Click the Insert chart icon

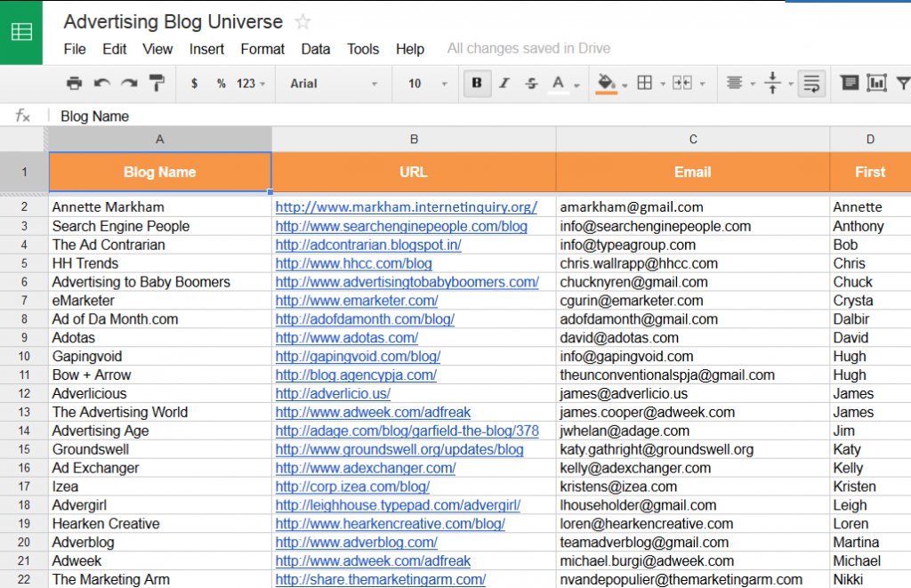tap(876, 83)
